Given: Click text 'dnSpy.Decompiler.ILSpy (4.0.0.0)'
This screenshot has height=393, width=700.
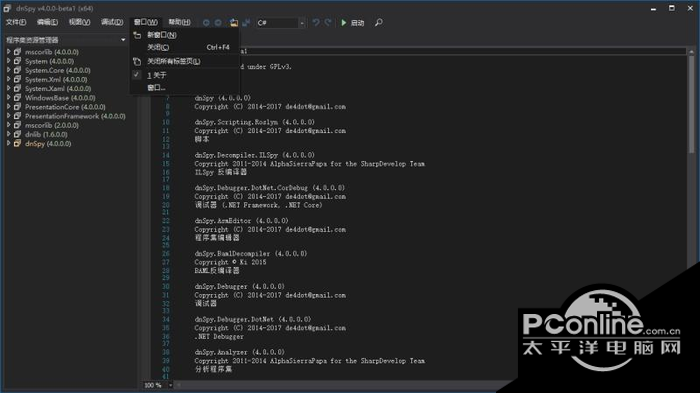Looking at the screenshot, I should 254,155.
